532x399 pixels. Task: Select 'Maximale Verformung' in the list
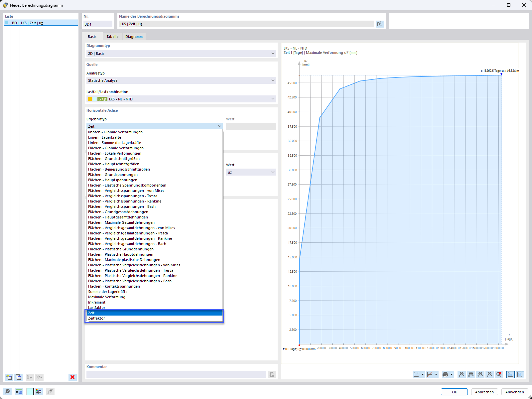point(155,297)
